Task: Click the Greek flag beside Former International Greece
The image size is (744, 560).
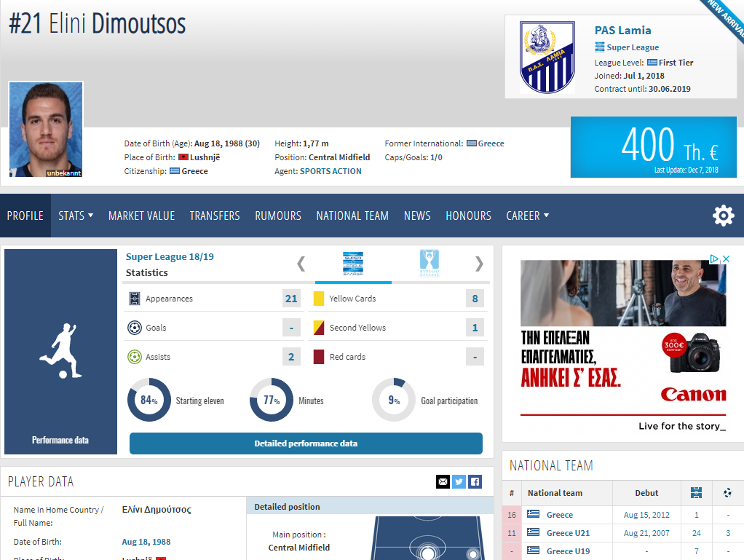Action: (x=472, y=143)
